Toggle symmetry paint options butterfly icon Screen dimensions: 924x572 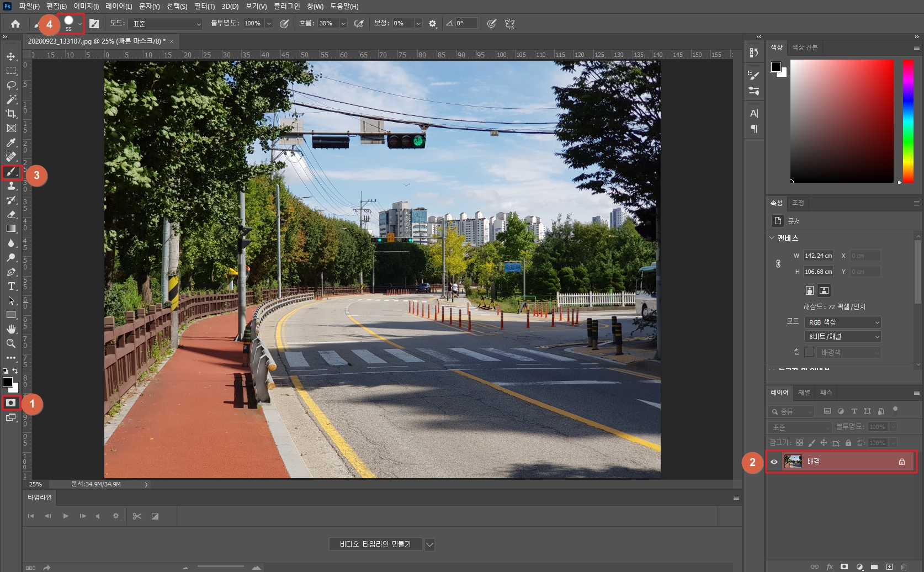tap(509, 24)
